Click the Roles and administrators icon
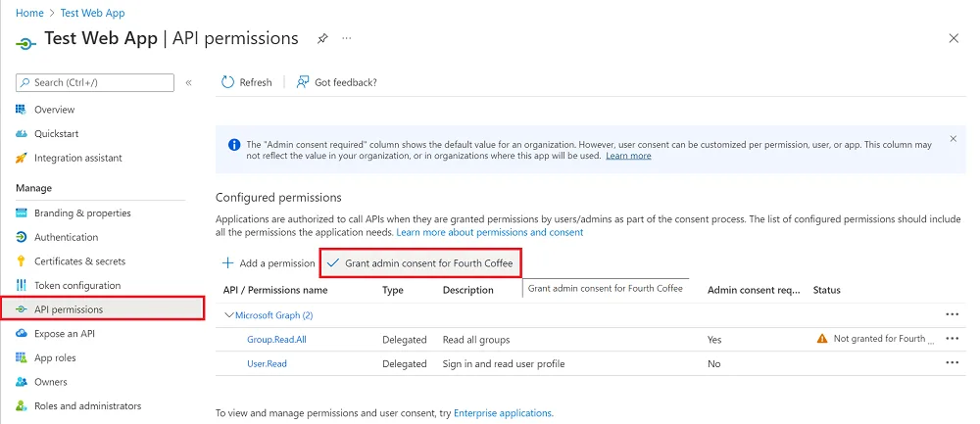 [22, 406]
